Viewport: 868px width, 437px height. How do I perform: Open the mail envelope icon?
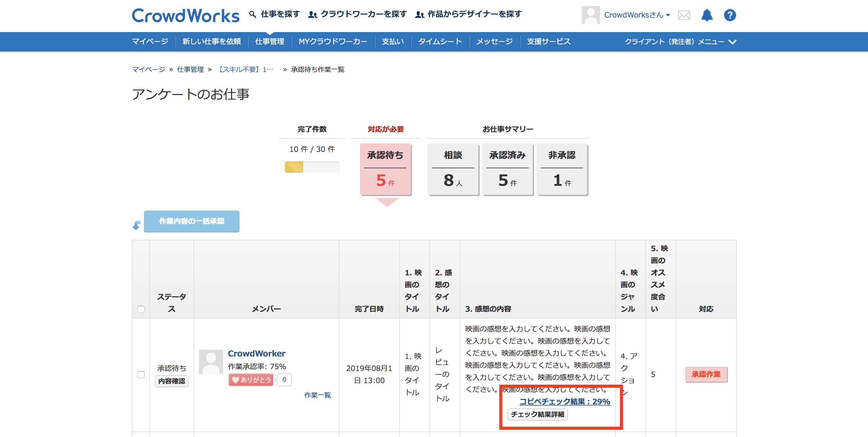click(684, 15)
